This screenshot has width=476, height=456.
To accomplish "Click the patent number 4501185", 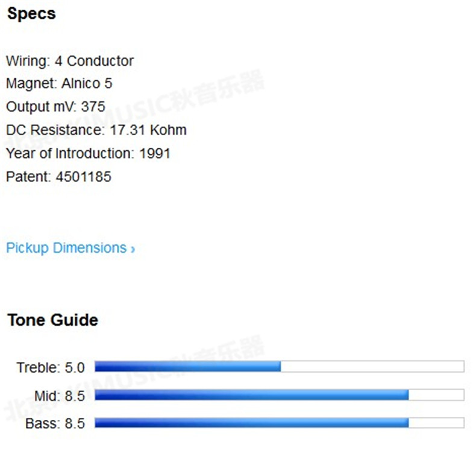I will (x=83, y=177).
